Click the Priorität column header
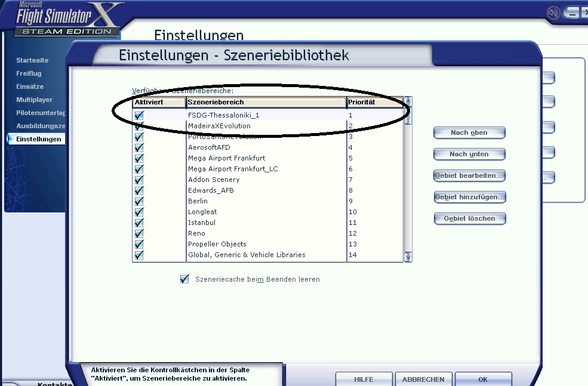This screenshot has width=588, height=386. coord(374,102)
